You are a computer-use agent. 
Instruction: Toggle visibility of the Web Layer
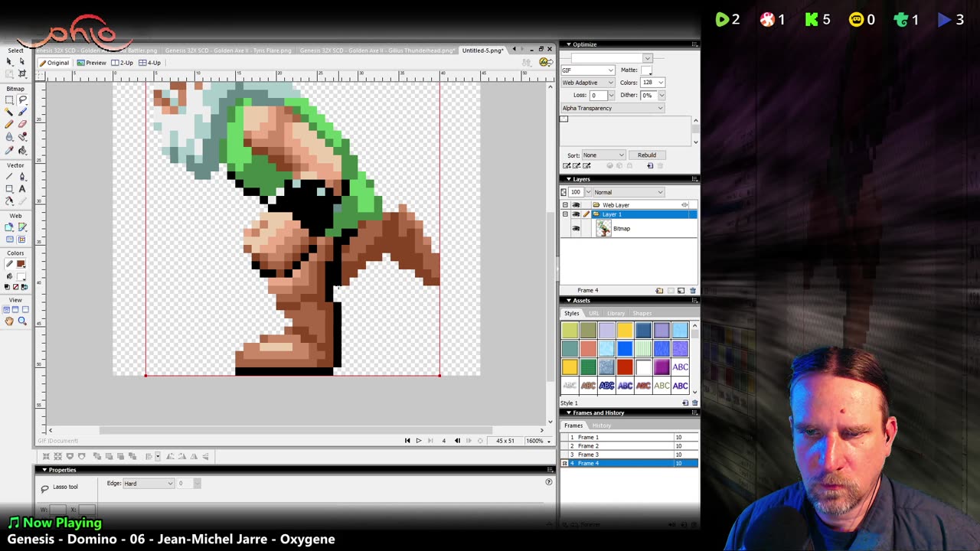click(576, 205)
